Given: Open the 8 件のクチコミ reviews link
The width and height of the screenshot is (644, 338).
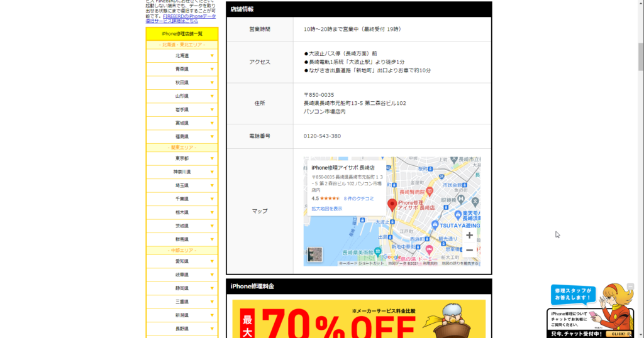Looking at the screenshot, I should pyautogui.click(x=358, y=199).
